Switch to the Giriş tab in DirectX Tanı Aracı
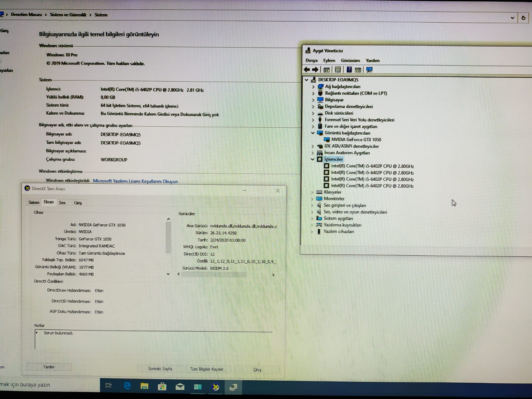Viewport: 532px width, 399px height. (x=78, y=203)
